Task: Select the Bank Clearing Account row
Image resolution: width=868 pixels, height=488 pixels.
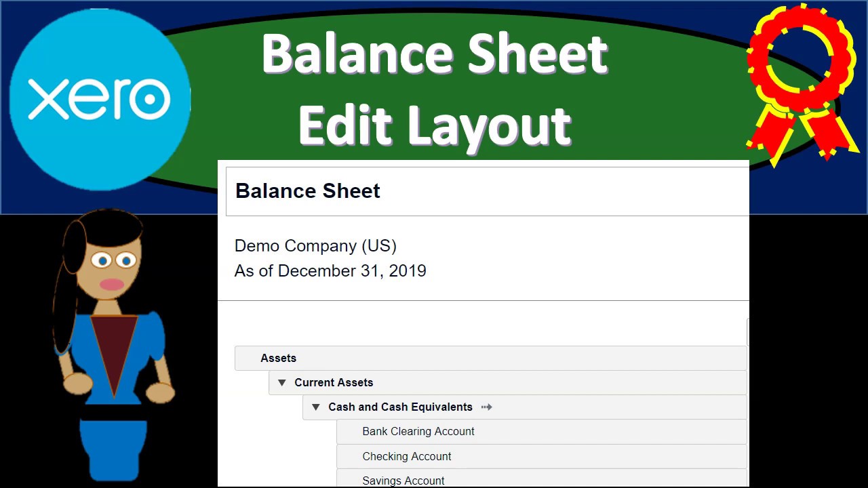Action: pos(542,432)
